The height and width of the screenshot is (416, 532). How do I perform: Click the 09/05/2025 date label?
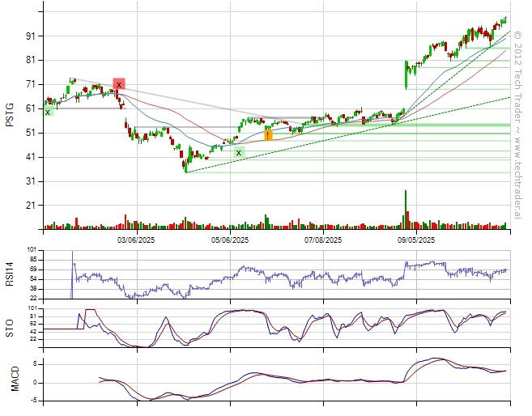[416, 240]
